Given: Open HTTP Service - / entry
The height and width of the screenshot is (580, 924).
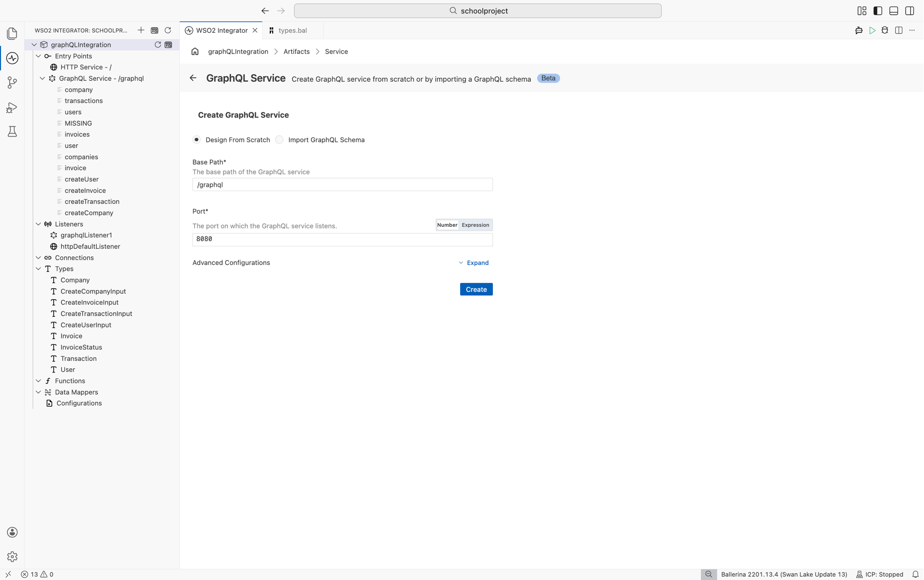Looking at the screenshot, I should (x=86, y=67).
